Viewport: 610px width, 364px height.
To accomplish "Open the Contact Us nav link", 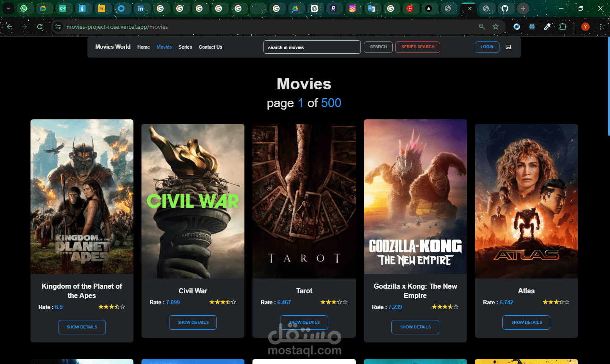I will pos(211,47).
